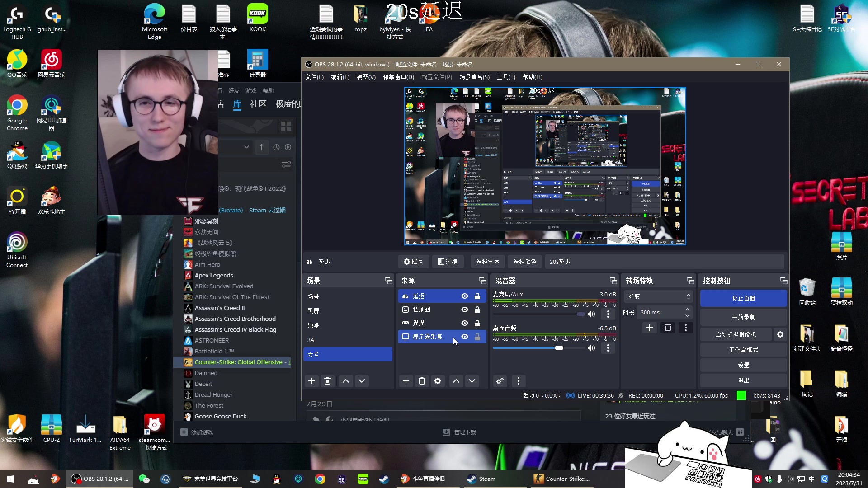Remove selected source with trash icon

coord(422,381)
